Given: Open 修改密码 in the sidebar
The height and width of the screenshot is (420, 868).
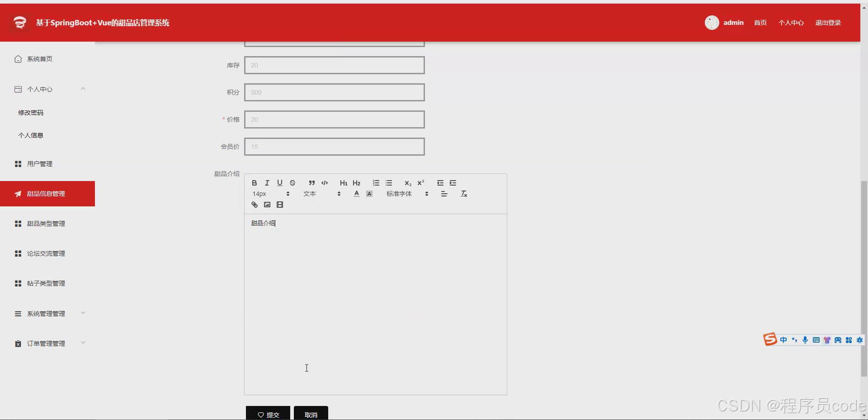Looking at the screenshot, I should pos(31,113).
